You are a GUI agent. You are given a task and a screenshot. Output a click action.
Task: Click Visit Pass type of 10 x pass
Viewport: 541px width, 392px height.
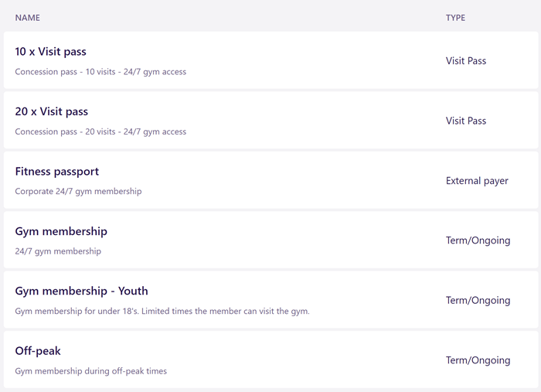pyautogui.click(x=466, y=61)
